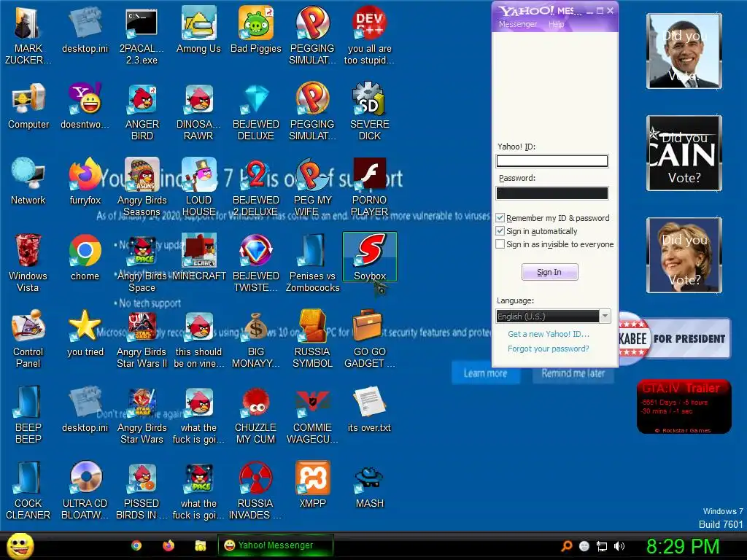Open the GO GO GADGET briefcase icon

click(370, 338)
